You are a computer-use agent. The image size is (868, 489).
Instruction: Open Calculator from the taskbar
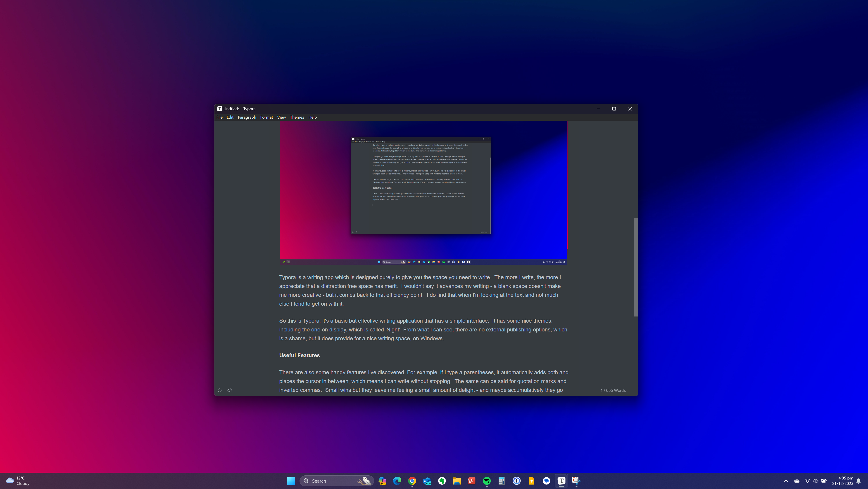pyautogui.click(x=502, y=481)
